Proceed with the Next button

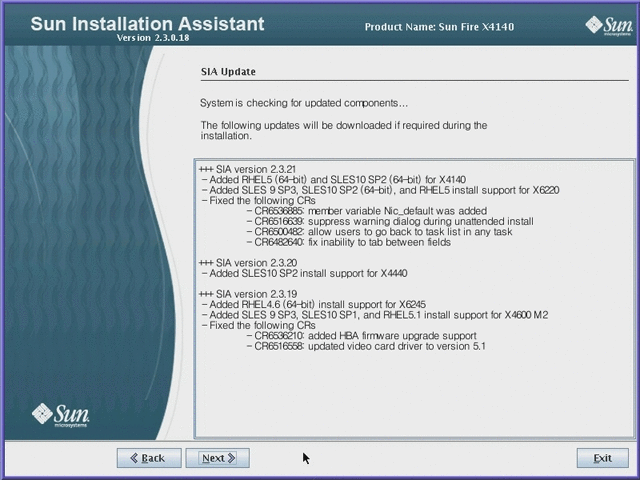218,458
